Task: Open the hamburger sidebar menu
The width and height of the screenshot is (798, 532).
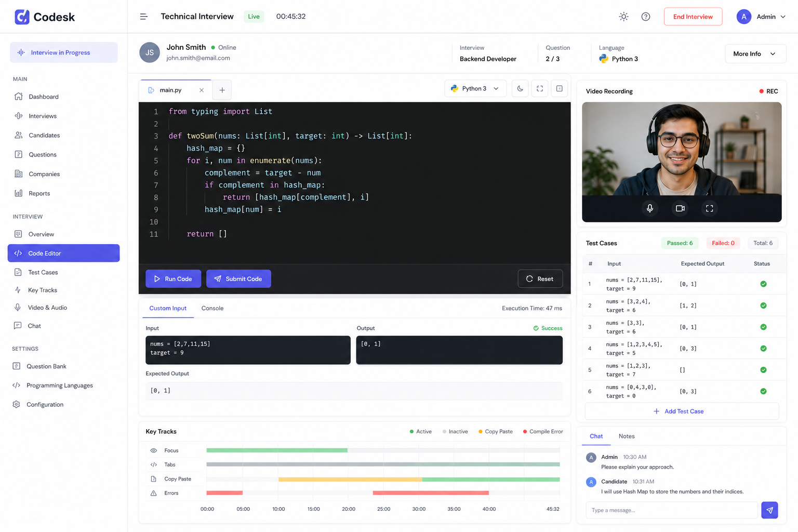Action: tap(144, 17)
